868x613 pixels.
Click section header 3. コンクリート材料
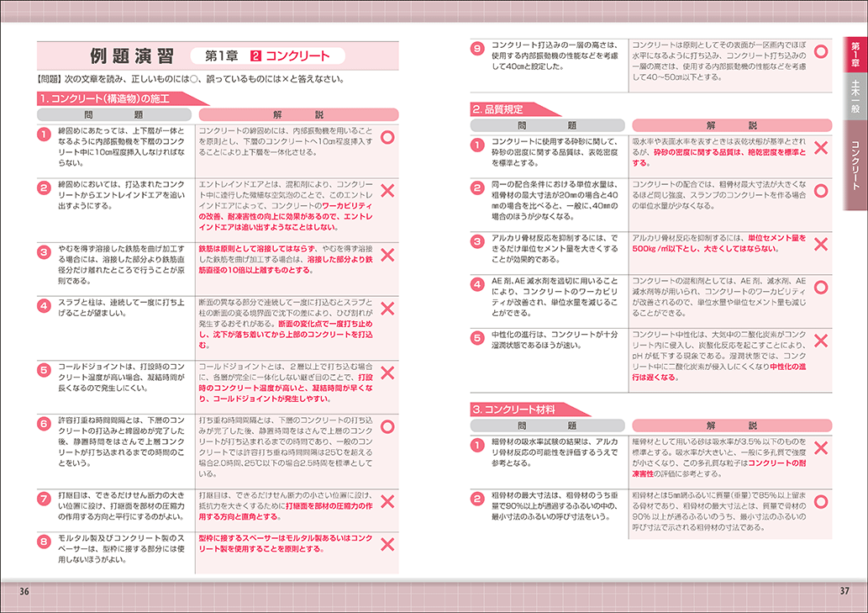point(530,410)
